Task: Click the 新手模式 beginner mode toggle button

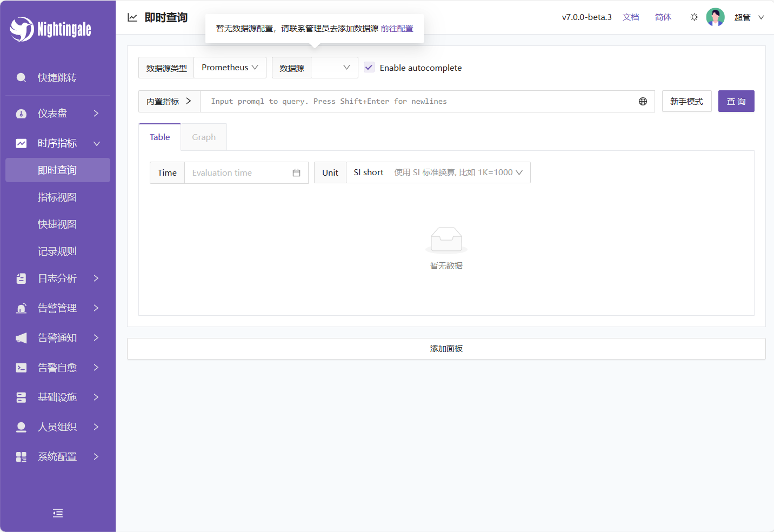Action: (686, 102)
